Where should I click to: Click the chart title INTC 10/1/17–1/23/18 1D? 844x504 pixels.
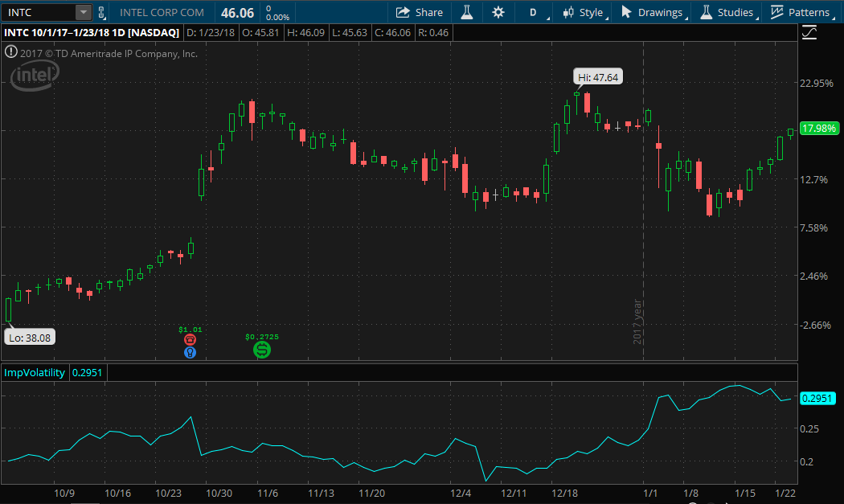(x=92, y=33)
